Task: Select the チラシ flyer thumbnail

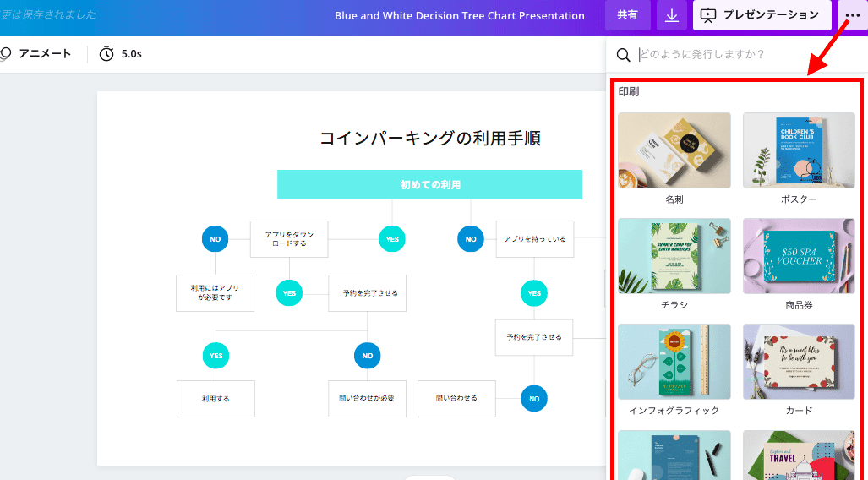Action: pos(674,256)
